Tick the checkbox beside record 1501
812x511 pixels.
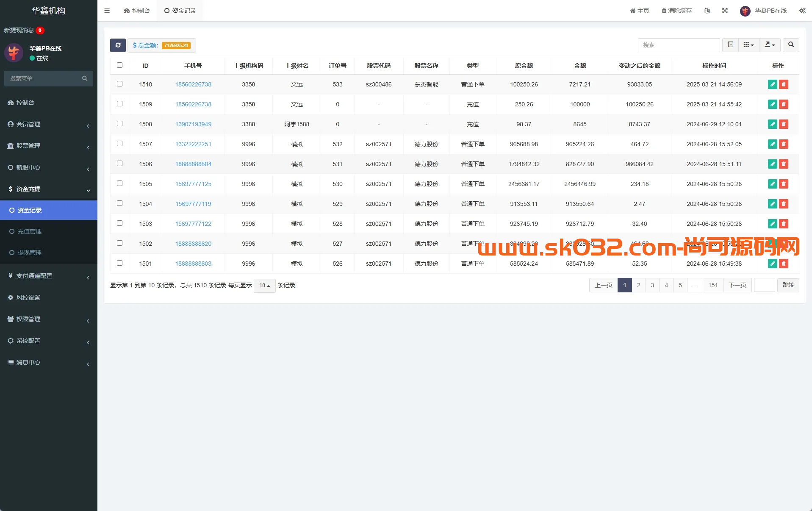[119, 263]
